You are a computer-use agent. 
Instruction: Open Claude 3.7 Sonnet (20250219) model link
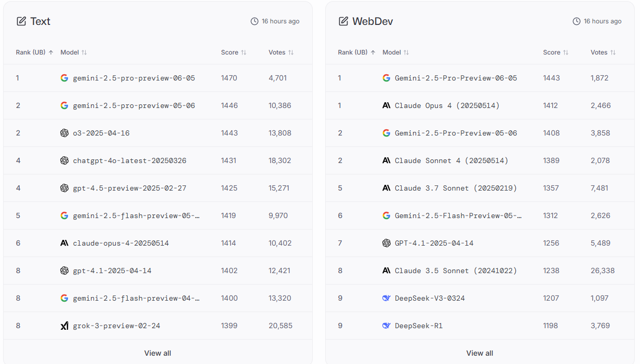coord(456,188)
